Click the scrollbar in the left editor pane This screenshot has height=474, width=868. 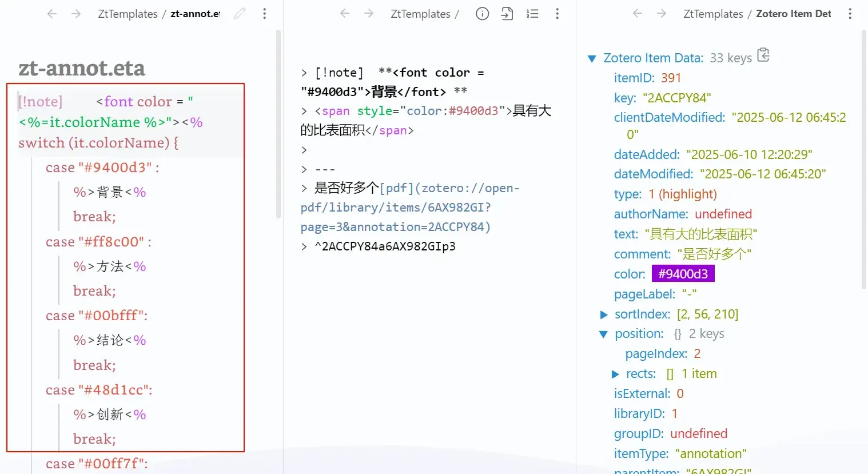[278, 124]
